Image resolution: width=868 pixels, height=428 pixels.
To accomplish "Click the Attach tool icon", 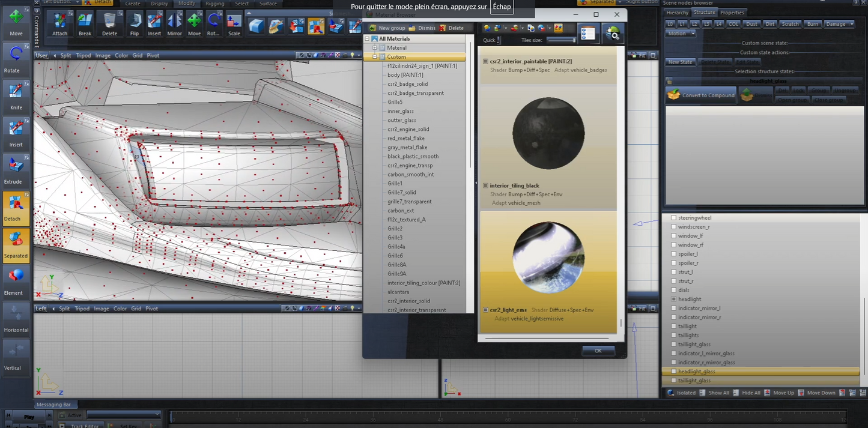I will tap(60, 22).
